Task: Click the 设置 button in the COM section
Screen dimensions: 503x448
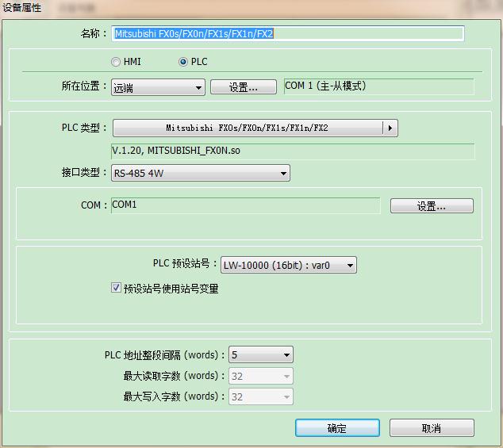Action: click(x=432, y=205)
